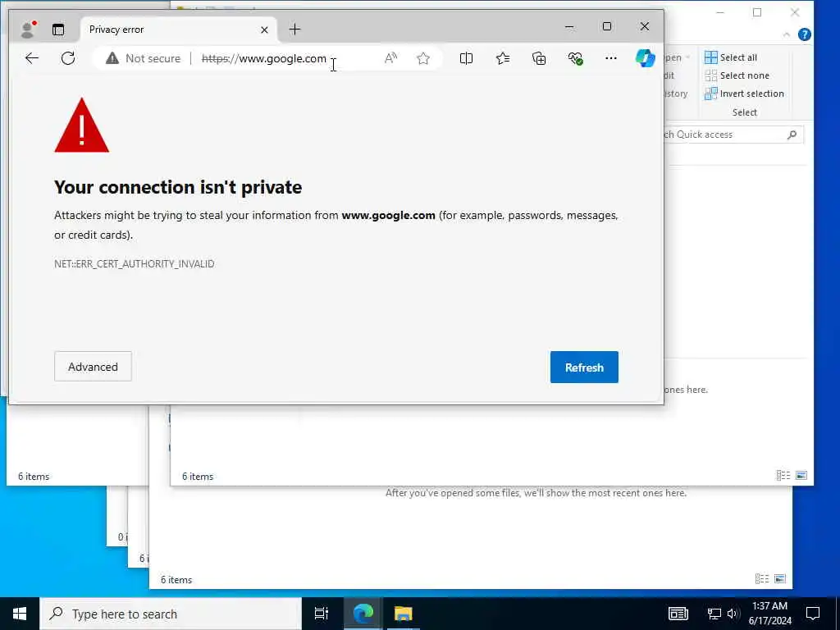This screenshot has height=630, width=840.
Task: Maximize the Edge browser window
Action: 607,26
